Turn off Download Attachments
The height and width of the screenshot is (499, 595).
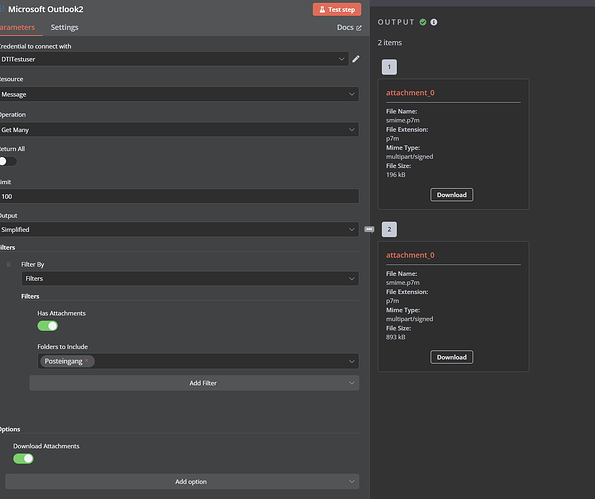[23, 459]
